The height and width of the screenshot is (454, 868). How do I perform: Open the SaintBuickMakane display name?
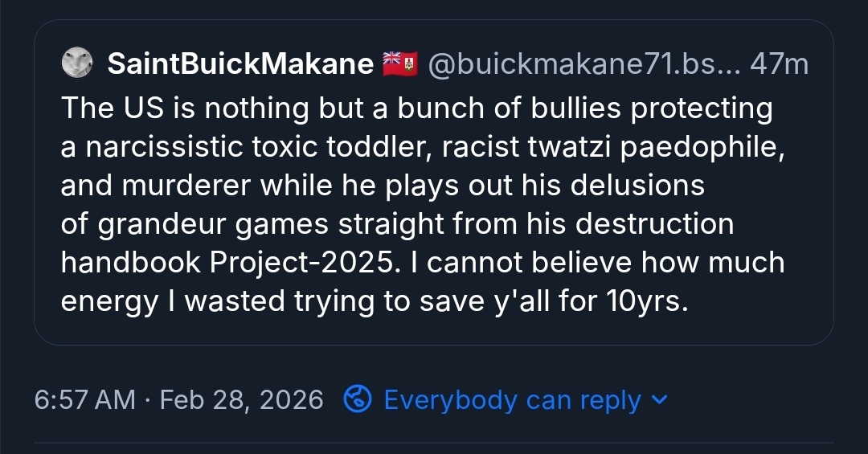click(x=240, y=64)
